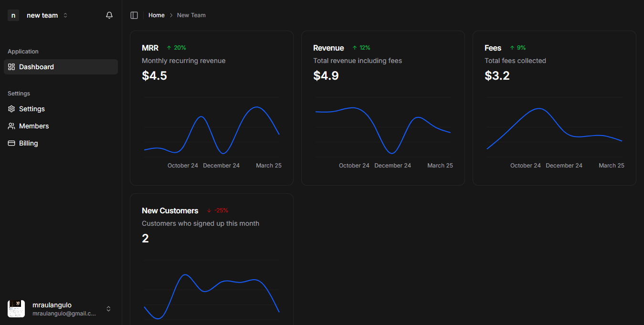
Task: Click the Settings gear icon
Action: tap(11, 109)
